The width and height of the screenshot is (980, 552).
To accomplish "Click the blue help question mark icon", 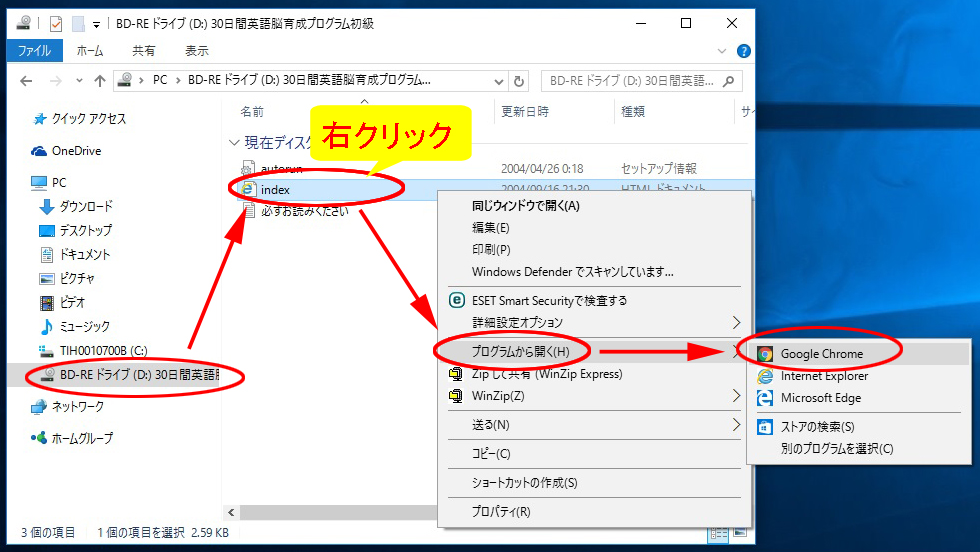I will (743, 51).
